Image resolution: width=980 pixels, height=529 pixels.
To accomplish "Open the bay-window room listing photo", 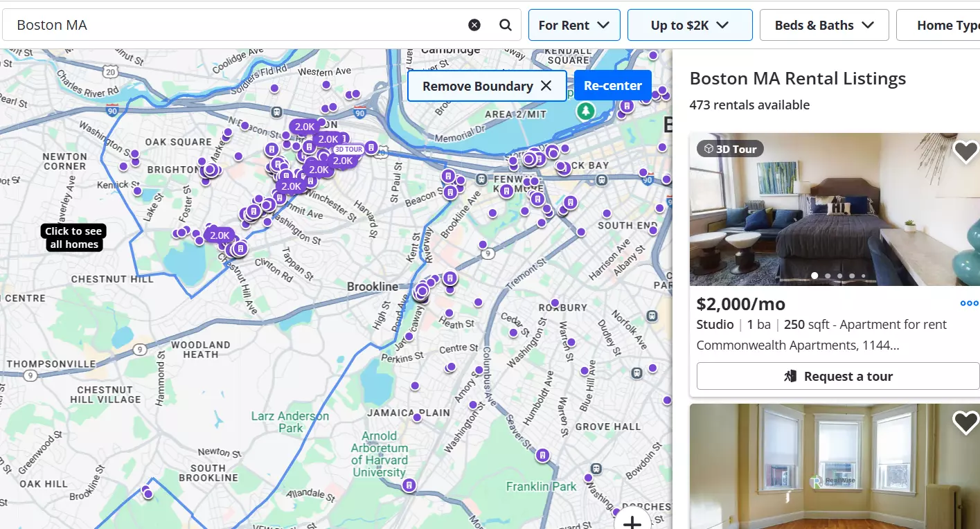I will click(x=835, y=466).
